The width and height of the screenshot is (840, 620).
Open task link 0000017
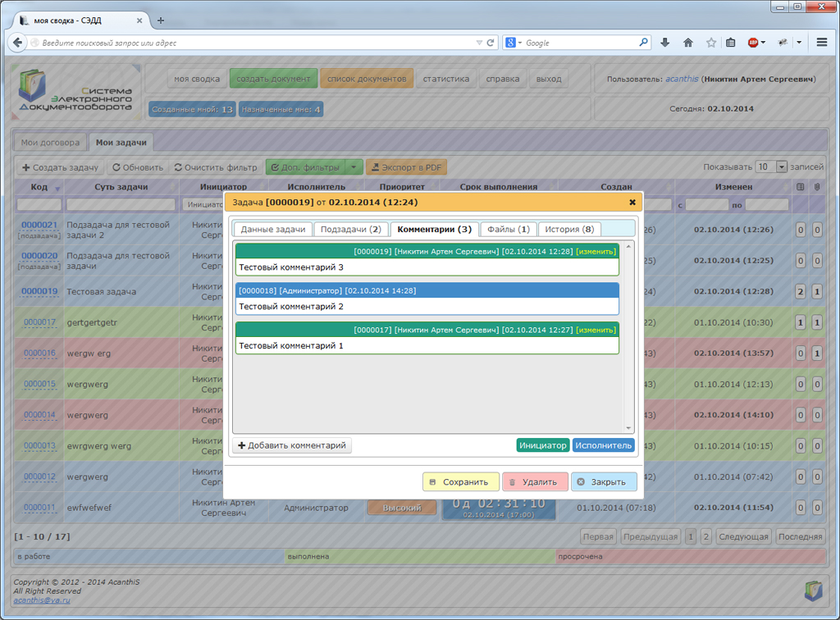pos(39,322)
